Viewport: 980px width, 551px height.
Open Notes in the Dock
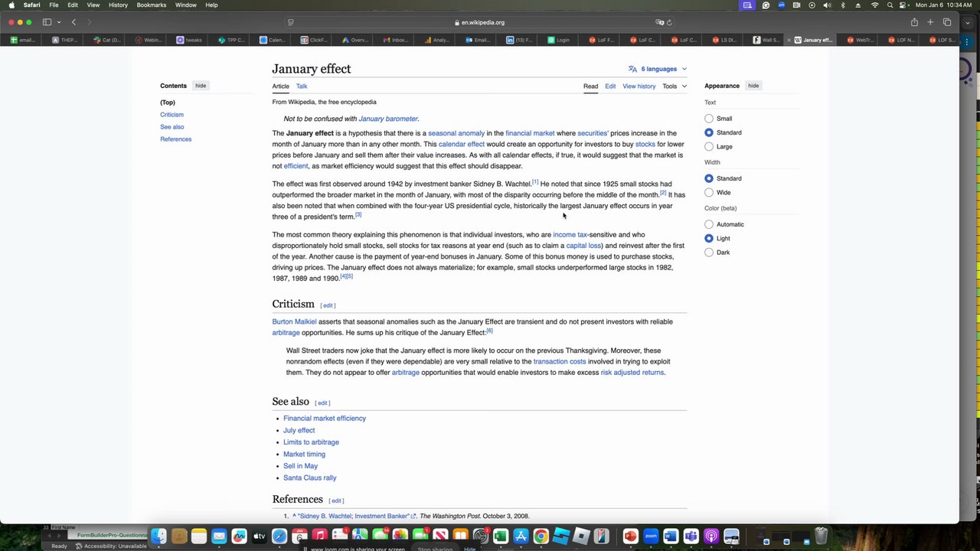click(x=198, y=536)
